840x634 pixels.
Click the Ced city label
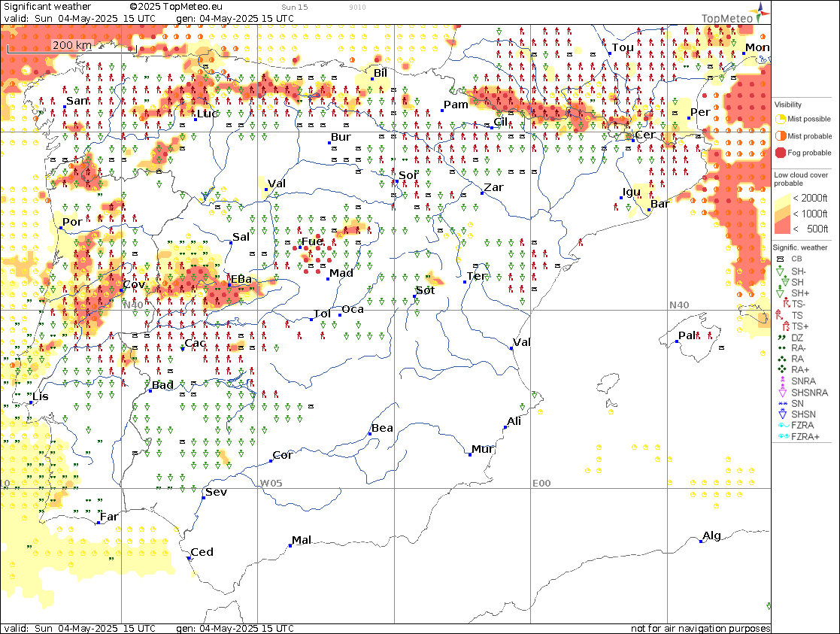[202, 552]
